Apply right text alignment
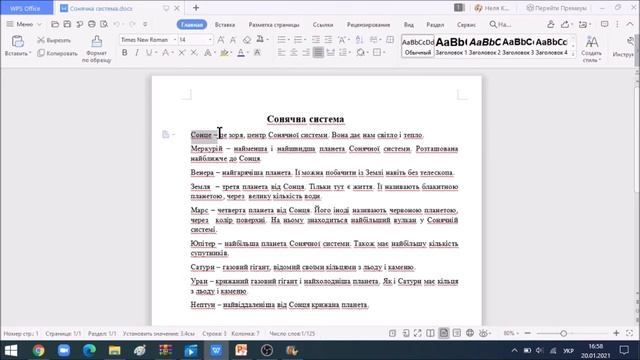The width and height of the screenshot is (640, 360). (306, 52)
